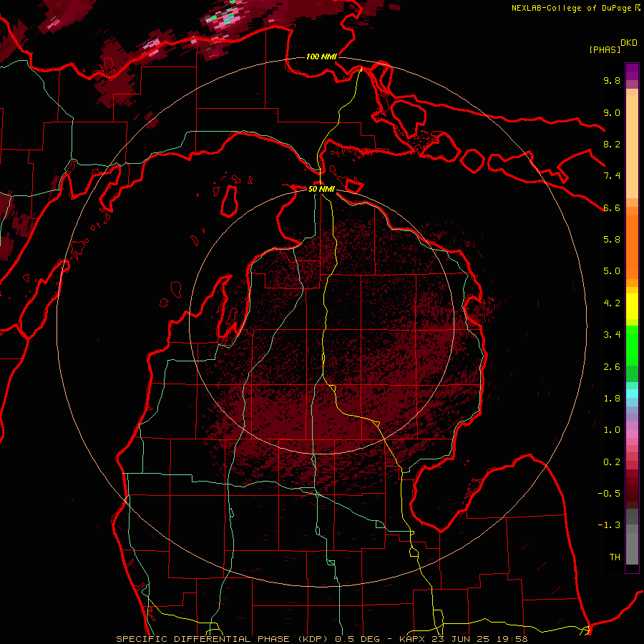Viewport: 644px width, 644px height.
Task: Click the 5.0 value on color scale
Action: tap(612, 271)
